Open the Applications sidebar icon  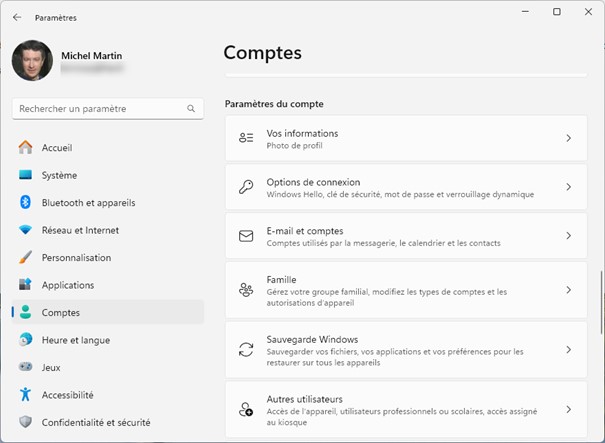pyautogui.click(x=26, y=285)
